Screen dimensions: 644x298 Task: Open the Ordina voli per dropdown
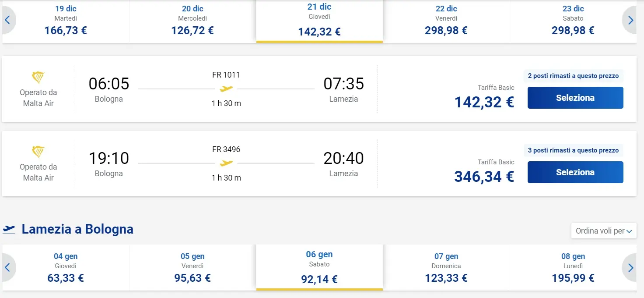[604, 231]
